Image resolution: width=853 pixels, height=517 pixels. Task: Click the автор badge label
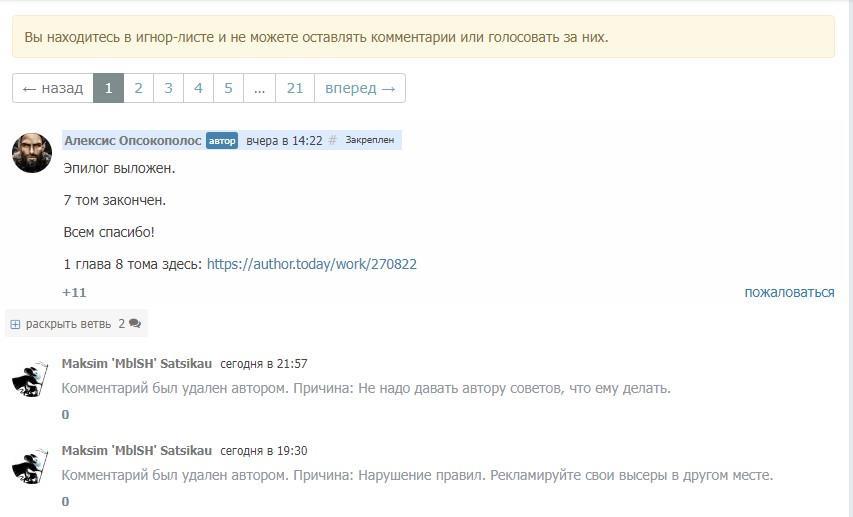point(222,141)
